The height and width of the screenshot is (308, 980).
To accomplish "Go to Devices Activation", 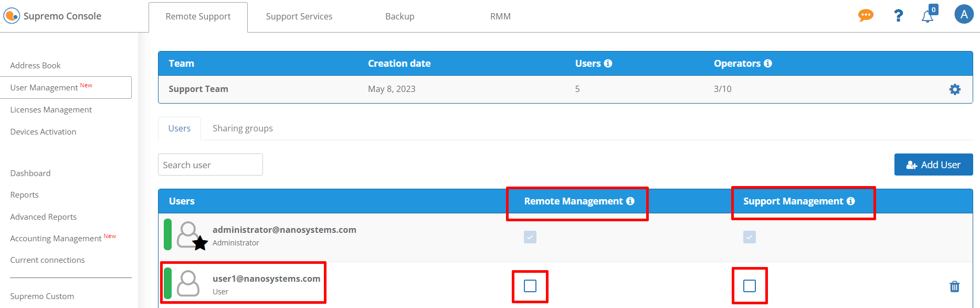I will [x=43, y=132].
